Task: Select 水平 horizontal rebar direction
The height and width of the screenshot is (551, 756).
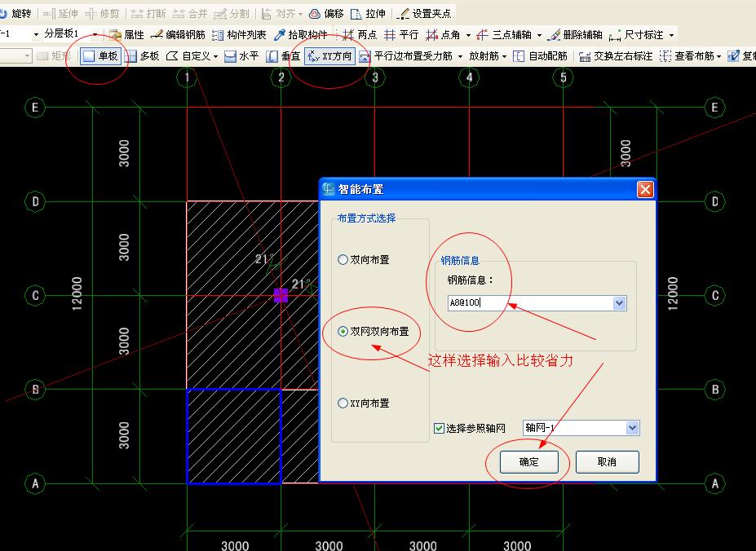Action: click(x=242, y=56)
